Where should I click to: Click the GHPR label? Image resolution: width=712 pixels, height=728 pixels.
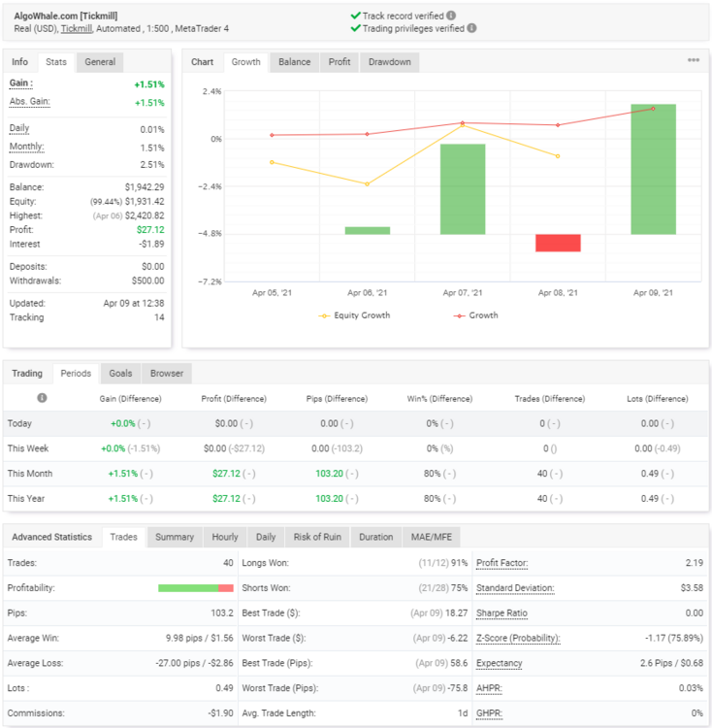pos(489,713)
